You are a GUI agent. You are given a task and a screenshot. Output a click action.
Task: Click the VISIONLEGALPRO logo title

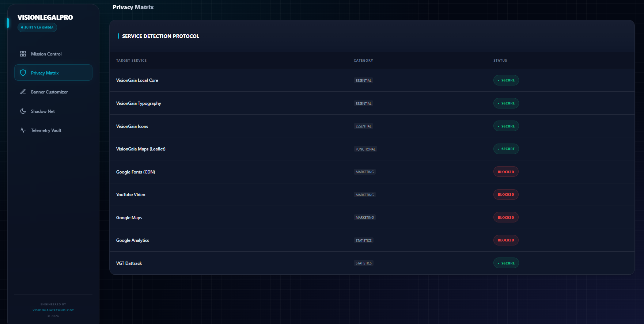pyautogui.click(x=45, y=17)
